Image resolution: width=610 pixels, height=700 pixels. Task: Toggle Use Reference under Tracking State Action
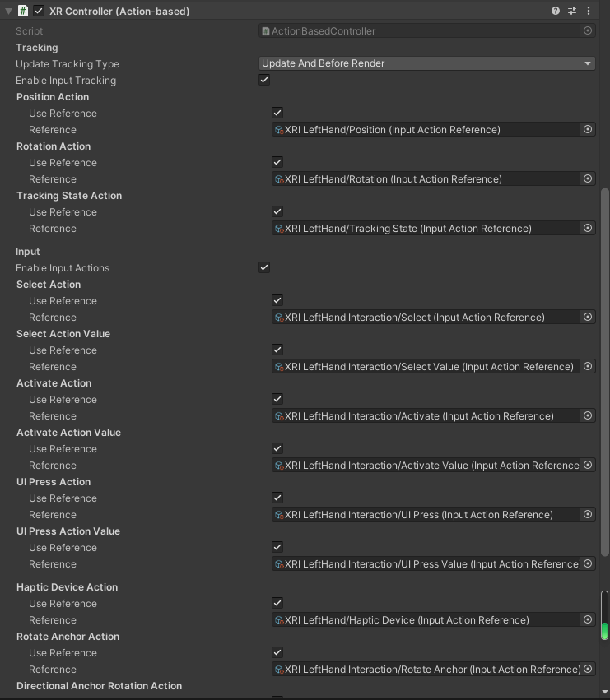pos(277,211)
